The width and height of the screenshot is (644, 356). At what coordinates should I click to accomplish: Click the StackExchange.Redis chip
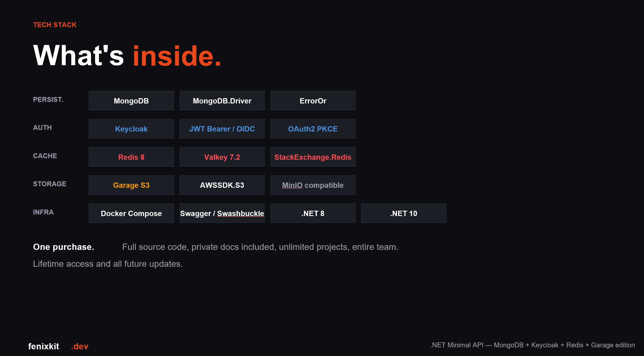(x=313, y=157)
